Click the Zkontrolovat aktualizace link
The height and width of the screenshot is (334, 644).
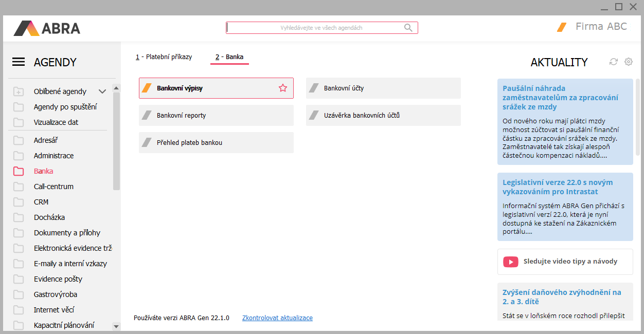coord(277,318)
